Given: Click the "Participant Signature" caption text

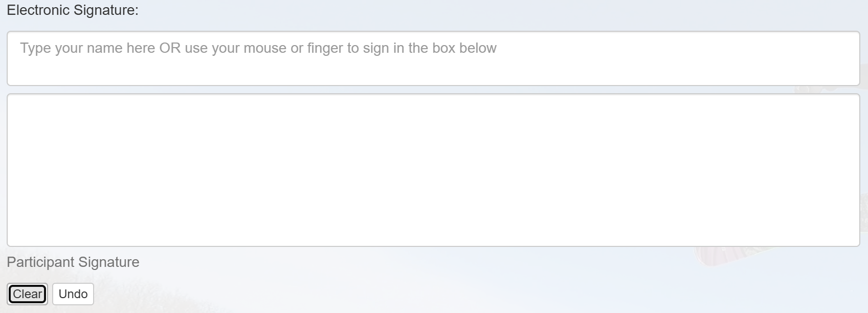Looking at the screenshot, I should click(x=73, y=262).
